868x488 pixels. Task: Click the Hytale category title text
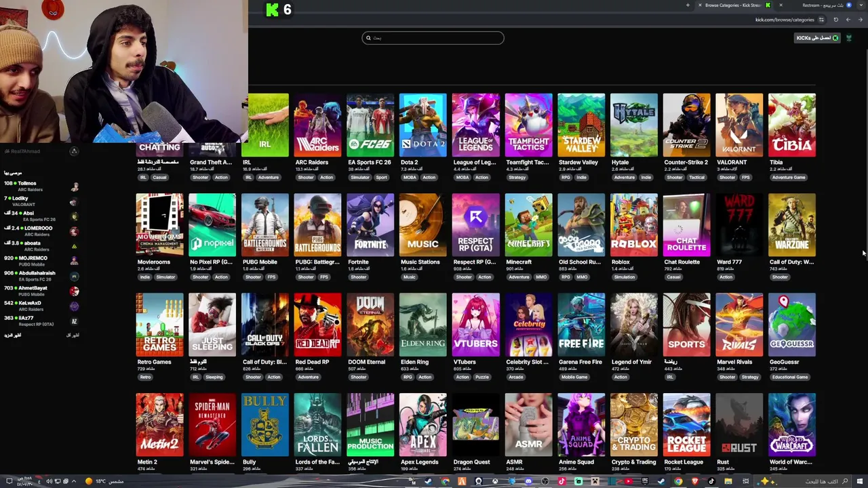[620, 163]
